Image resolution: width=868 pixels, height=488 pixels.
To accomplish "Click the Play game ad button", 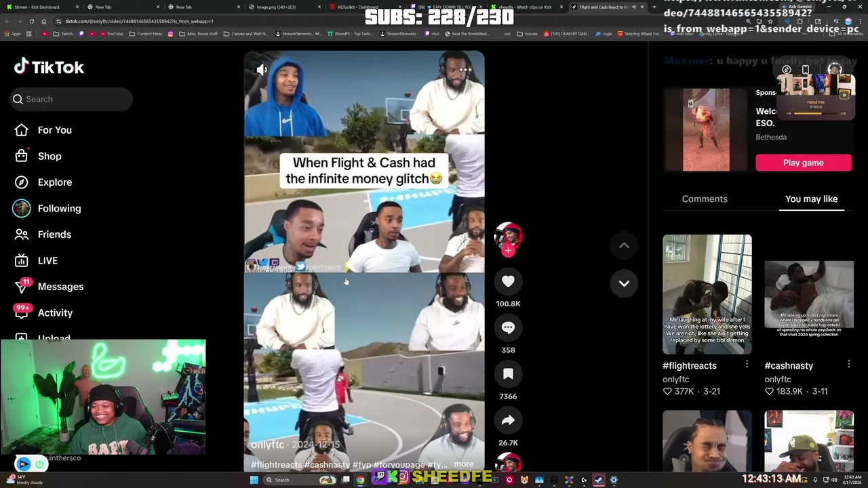I will click(804, 163).
